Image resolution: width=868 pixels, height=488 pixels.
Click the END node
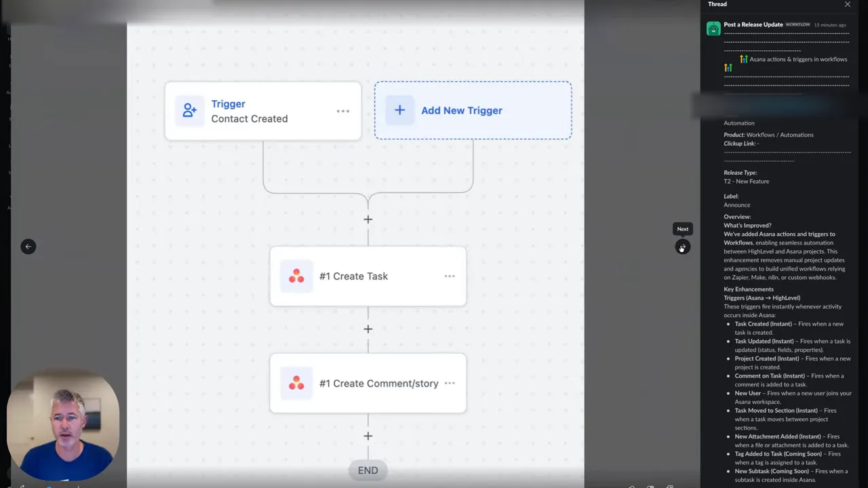(x=368, y=470)
